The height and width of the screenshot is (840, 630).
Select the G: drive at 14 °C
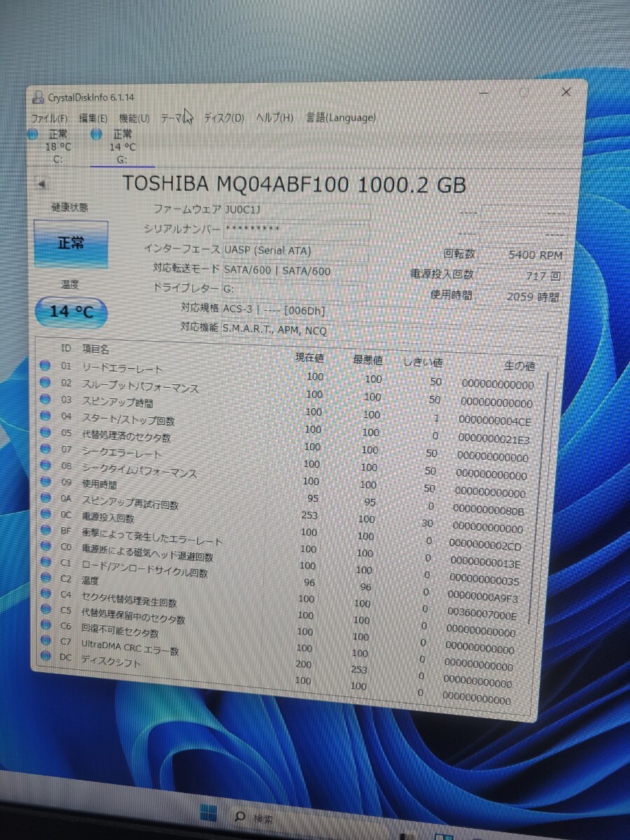click(x=122, y=146)
